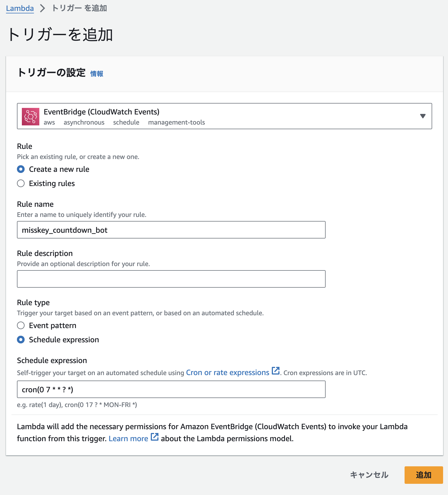Go to Lambda breadcrumb link
The height and width of the screenshot is (495, 448).
click(x=20, y=8)
